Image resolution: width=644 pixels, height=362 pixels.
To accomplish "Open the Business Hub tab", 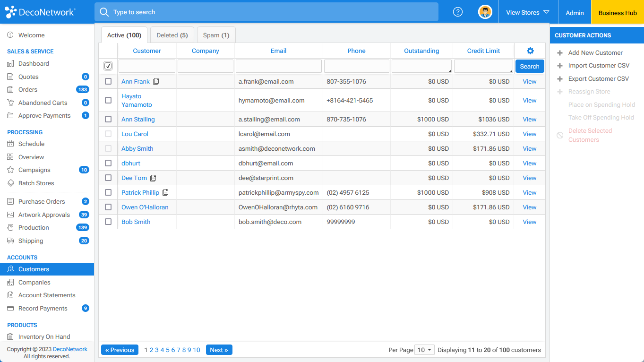I will point(618,13).
